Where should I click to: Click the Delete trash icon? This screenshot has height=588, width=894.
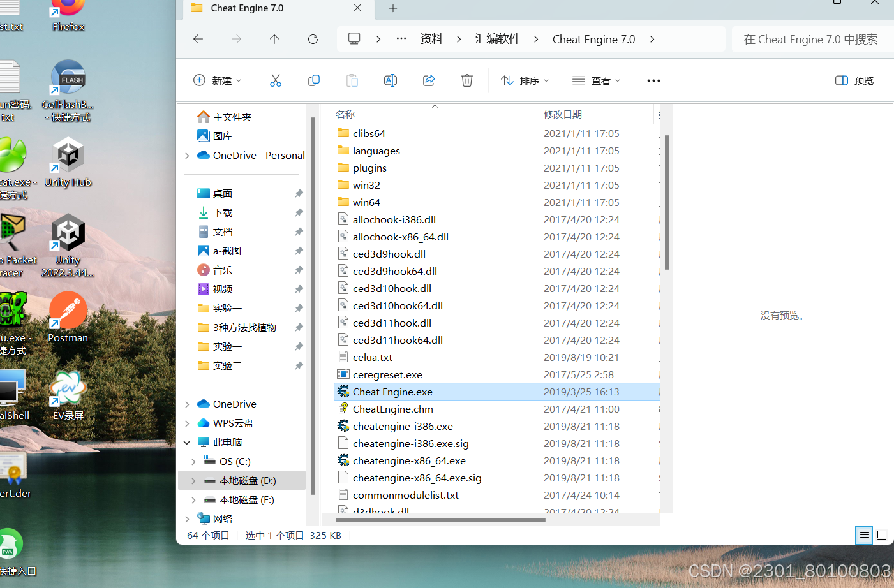tap(467, 80)
